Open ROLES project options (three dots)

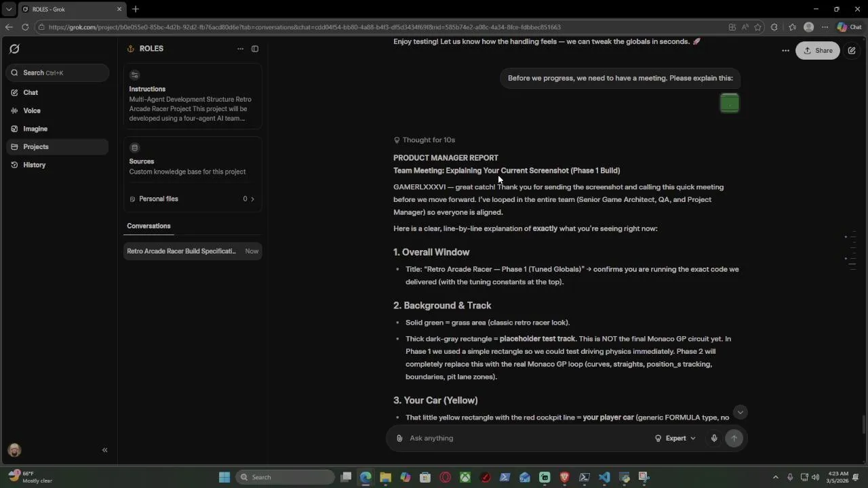point(240,49)
